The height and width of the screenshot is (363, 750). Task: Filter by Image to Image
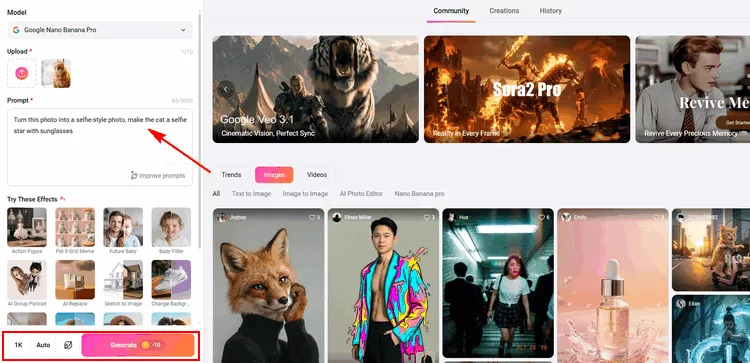tap(305, 194)
